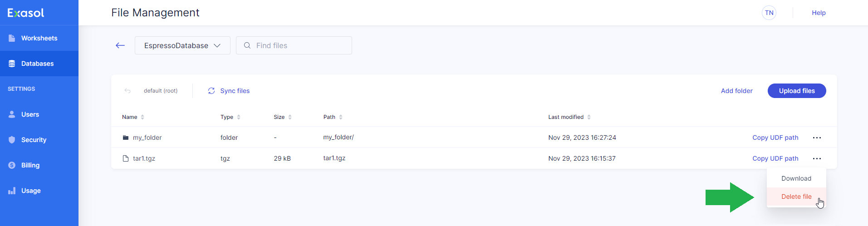Open more options for my_folder

pyautogui.click(x=817, y=138)
